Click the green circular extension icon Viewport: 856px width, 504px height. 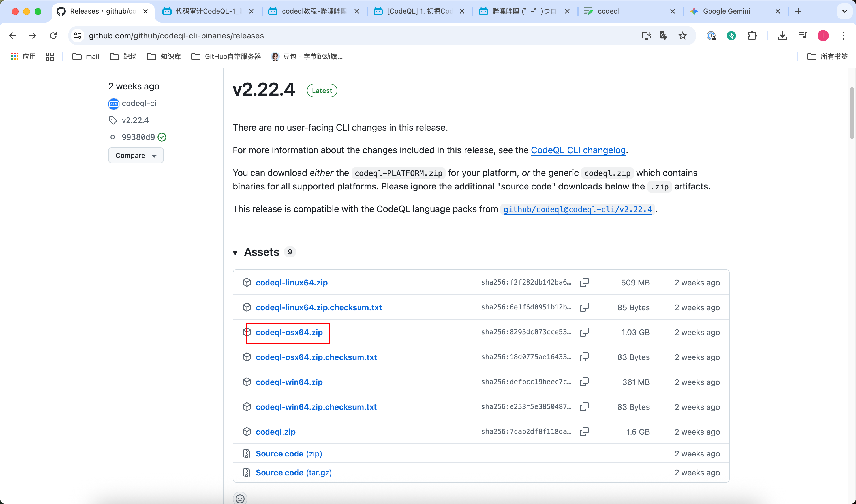[731, 36]
